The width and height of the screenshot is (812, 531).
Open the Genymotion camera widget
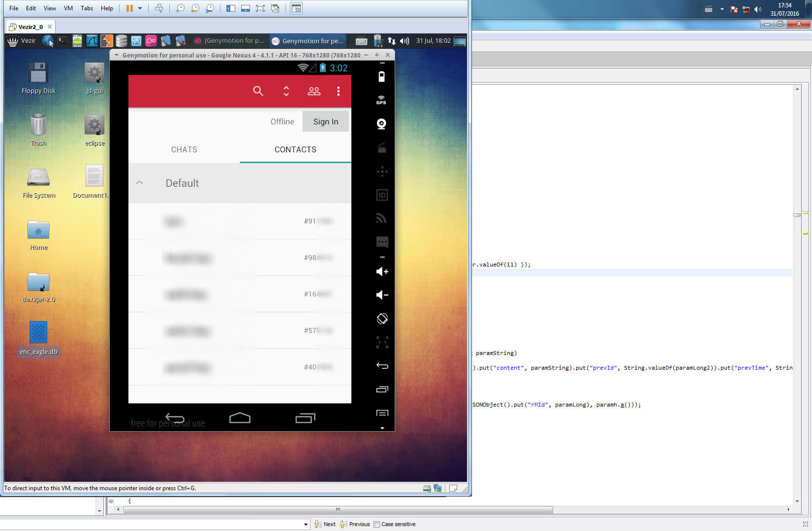(x=381, y=124)
